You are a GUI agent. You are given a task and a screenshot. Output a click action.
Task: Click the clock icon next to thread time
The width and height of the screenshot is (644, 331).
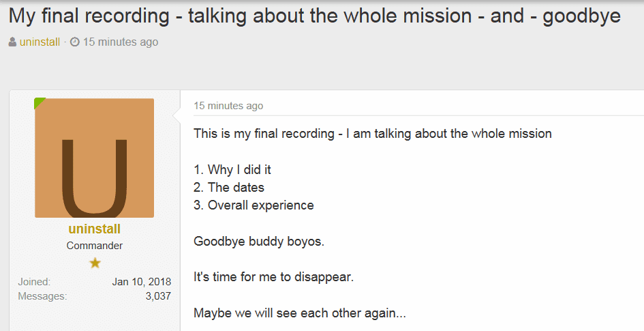coord(75,42)
